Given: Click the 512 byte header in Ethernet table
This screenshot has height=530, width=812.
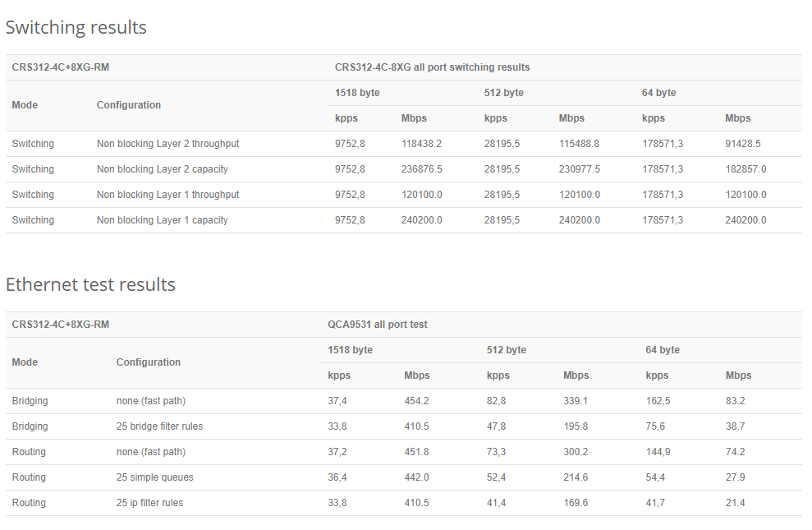Looking at the screenshot, I should pyautogui.click(x=505, y=350).
